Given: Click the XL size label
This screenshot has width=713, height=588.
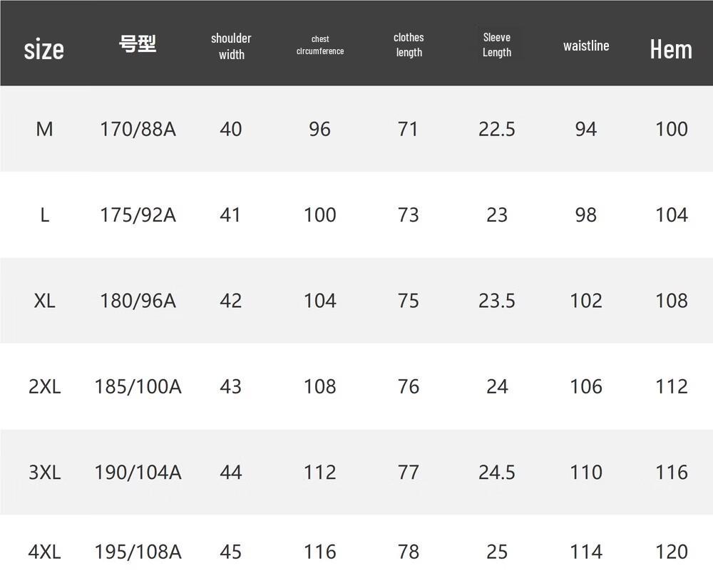Looking at the screenshot, I should click(44, 301).
